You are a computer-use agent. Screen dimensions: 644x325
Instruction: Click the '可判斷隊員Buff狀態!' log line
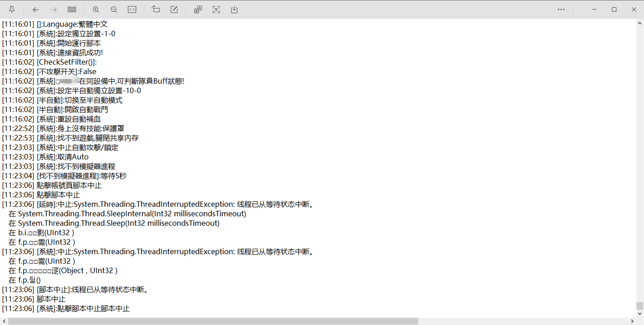pos(93,81)
